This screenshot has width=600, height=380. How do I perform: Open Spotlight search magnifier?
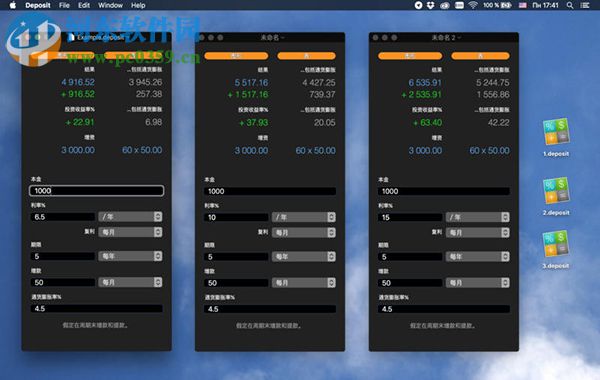(x=570, y=5)
